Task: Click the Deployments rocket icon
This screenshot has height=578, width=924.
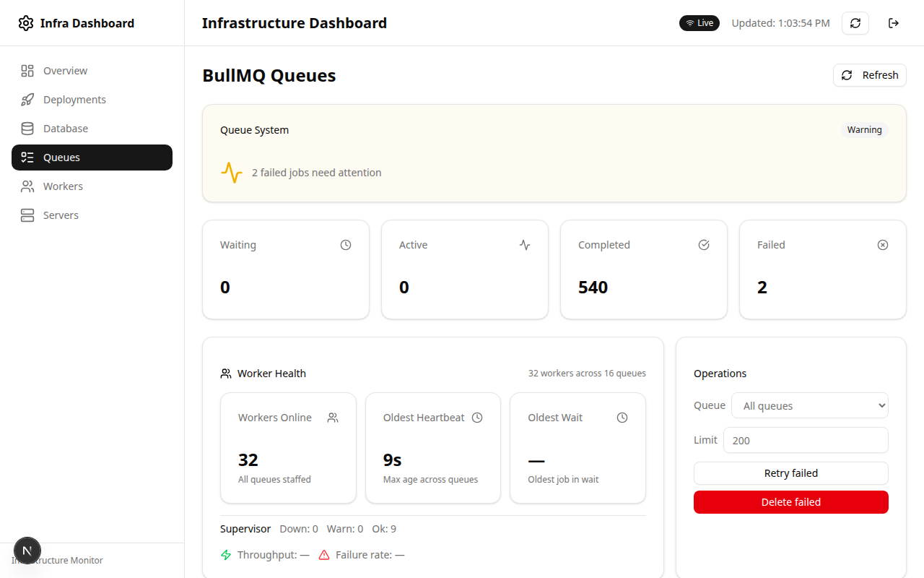Action: click(27, 100)
